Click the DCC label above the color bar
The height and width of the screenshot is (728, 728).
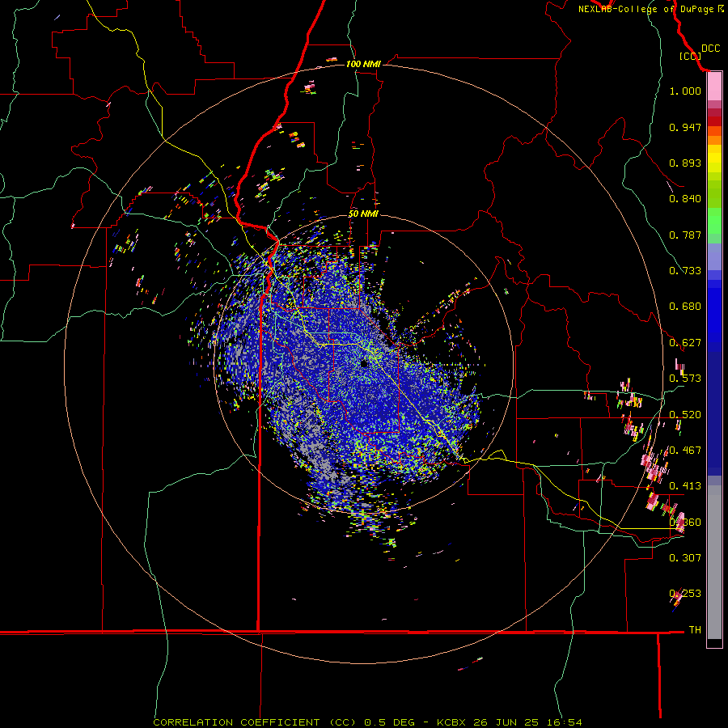[710, 49]
